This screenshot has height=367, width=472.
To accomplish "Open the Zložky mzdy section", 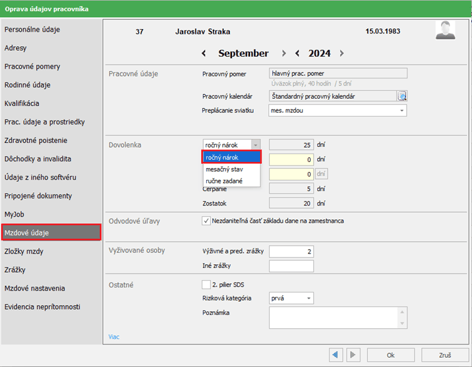I will (24, 251).
